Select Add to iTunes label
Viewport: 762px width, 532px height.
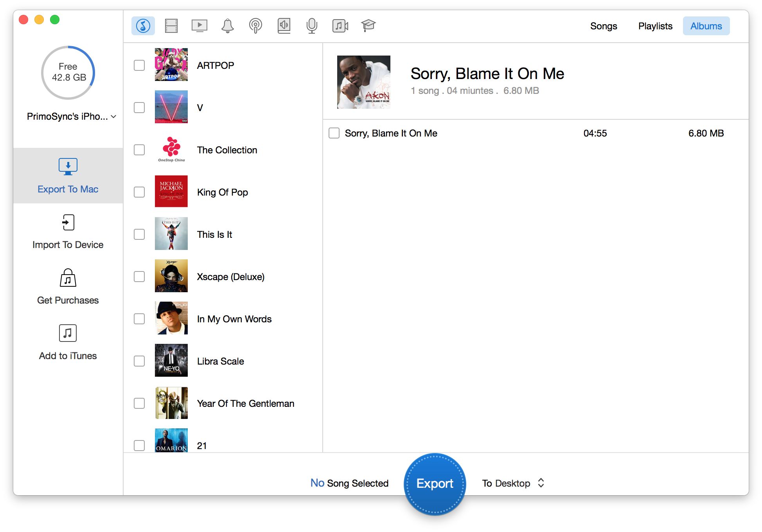(68, 356)
